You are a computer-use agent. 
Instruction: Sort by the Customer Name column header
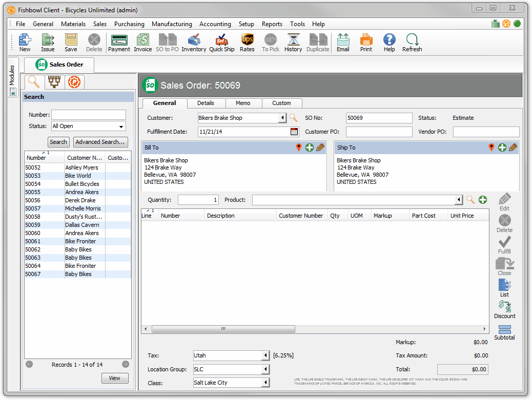click(x=85, y=158)
